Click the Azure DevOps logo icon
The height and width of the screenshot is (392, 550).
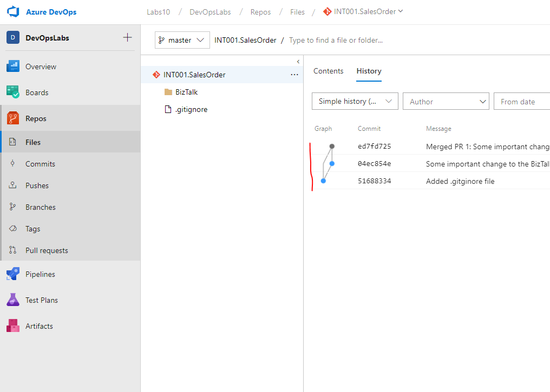(13, 11)
